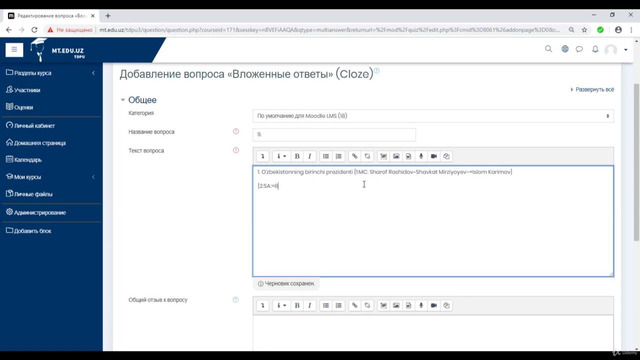Show Cloze question type help icon
This screenshot has width=640, height=360.
tap(377, 71)
